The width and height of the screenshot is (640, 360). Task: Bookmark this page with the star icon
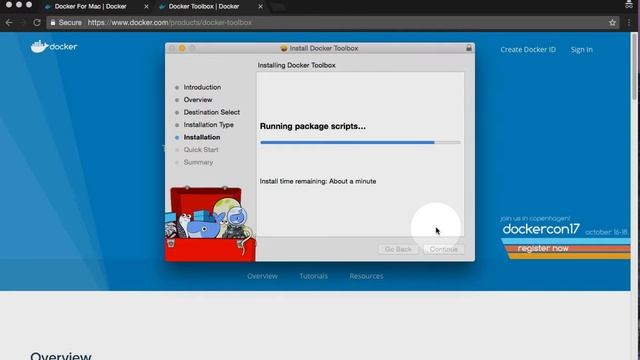[x=612, y=22]
